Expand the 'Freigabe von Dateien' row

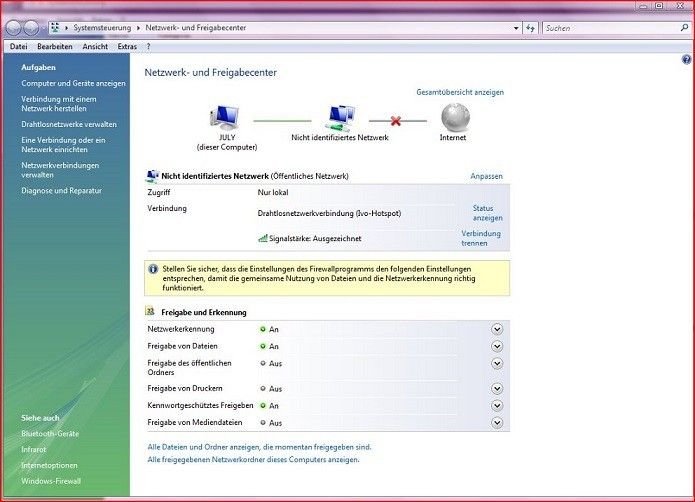497,346
